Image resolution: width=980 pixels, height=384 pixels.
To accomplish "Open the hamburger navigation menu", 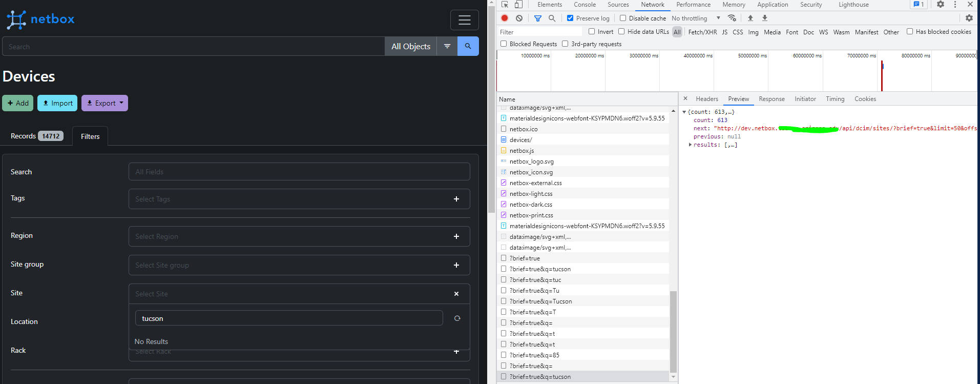I will coord(464,20).
